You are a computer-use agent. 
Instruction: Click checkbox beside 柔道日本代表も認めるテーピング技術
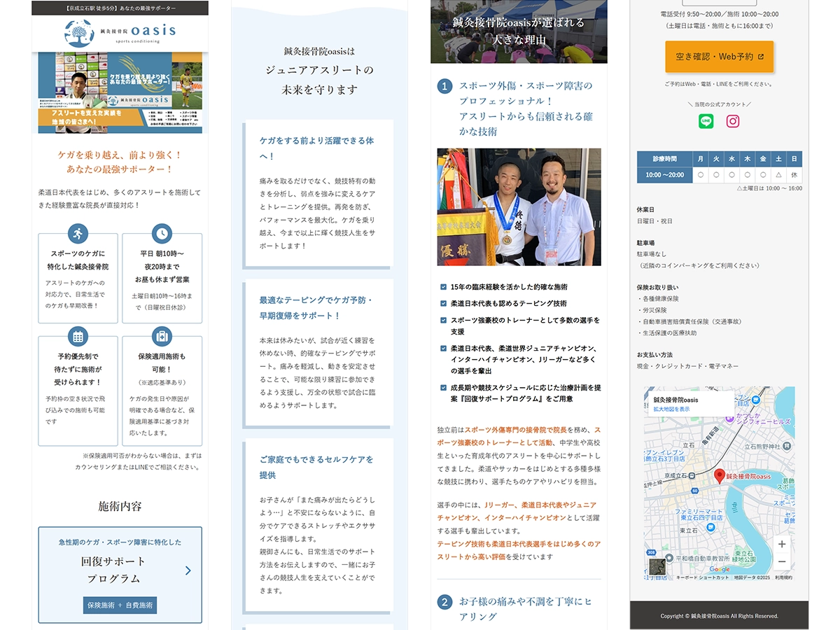[x=443, y=304]
